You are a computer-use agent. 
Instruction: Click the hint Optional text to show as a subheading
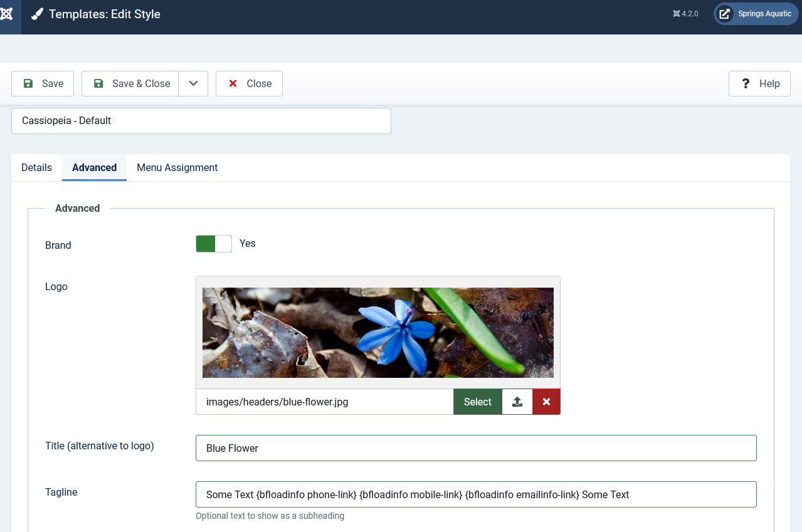coord(270,516)
